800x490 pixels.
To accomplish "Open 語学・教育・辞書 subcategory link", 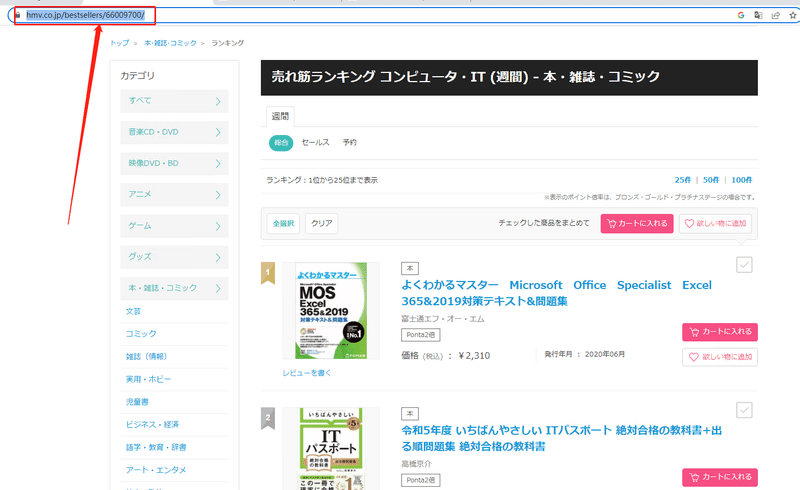I will (156, 447).
